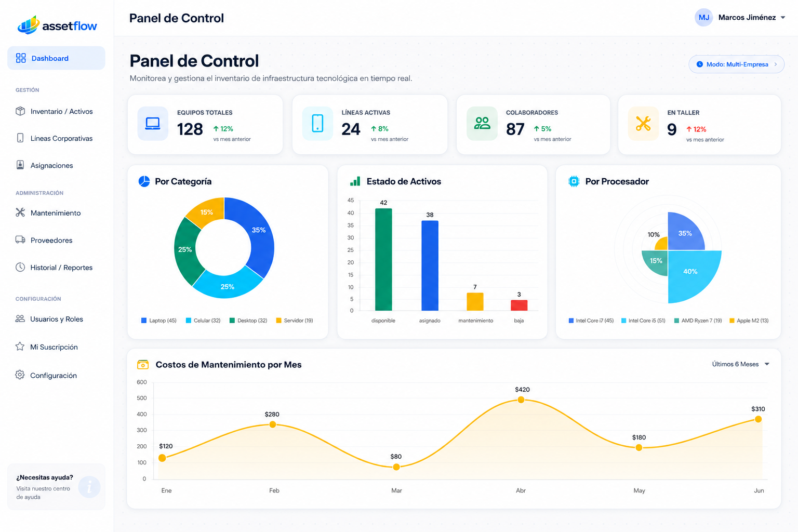Click the pie chart icon beside Por Categoría
The width and height of the screenshot is (798, 532).
tap(144, 181)
